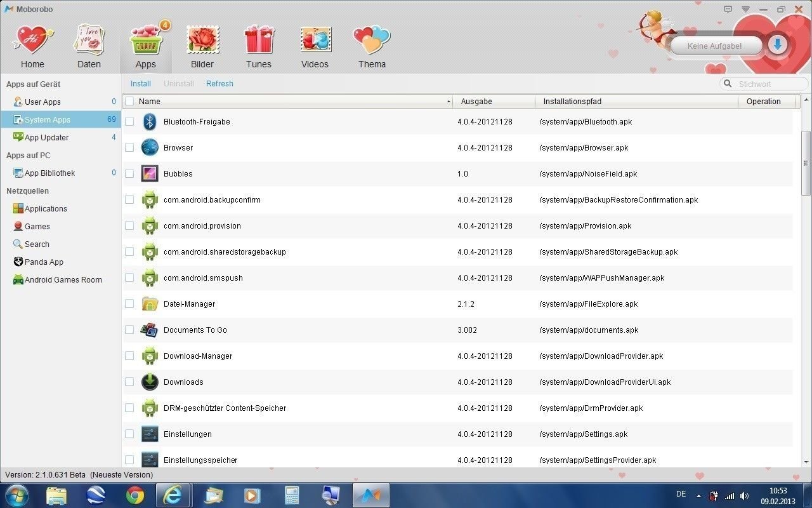The height and width of the screenshot is (508, 812).
Task: Sort by the Ausgabe column header
Action: (494, 102)
